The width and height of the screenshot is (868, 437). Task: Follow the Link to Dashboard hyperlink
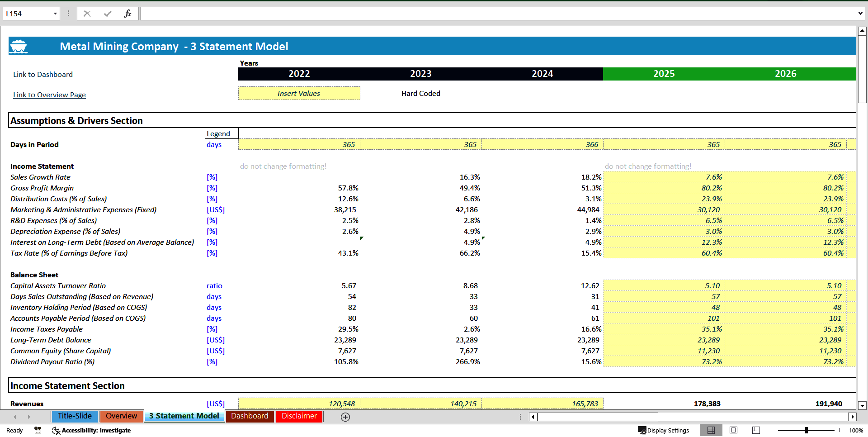point(43,75)
